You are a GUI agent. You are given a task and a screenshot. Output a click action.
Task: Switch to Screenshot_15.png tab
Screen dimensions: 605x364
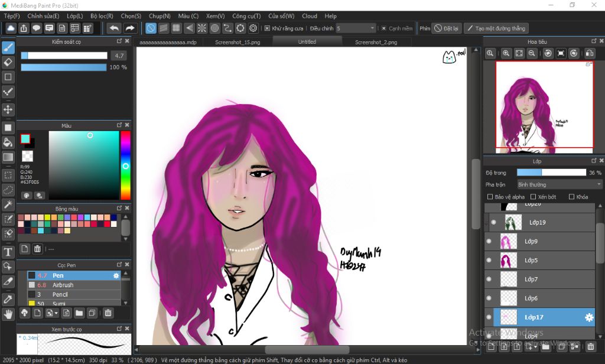tap(238, 42)
